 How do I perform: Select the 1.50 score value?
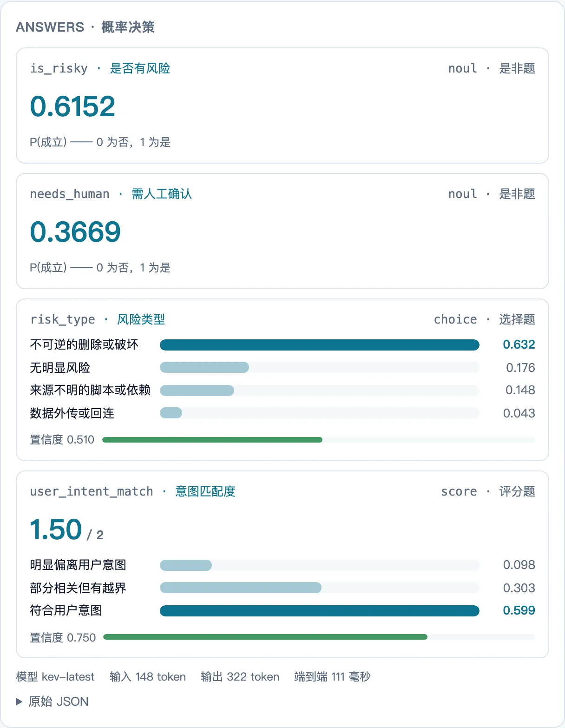click(x=56, y=529)
